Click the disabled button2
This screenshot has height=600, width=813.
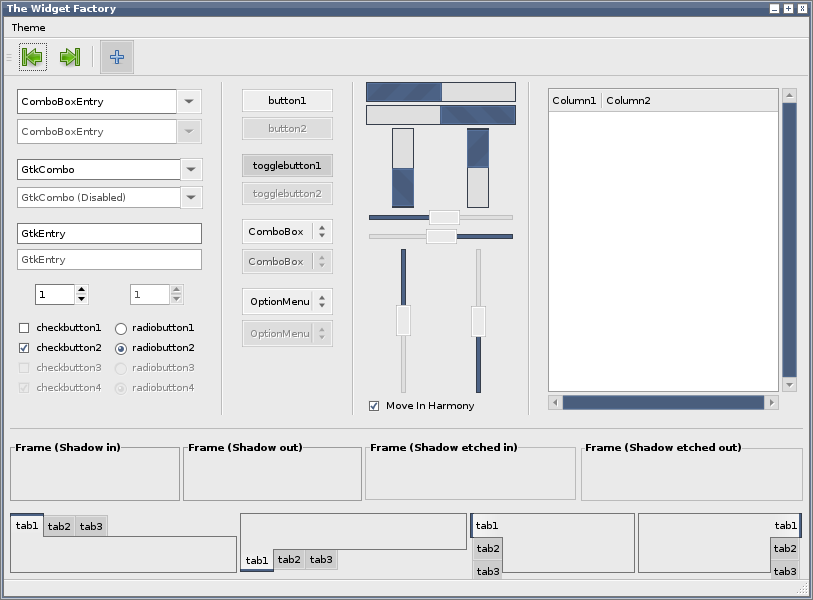[287, 129]
